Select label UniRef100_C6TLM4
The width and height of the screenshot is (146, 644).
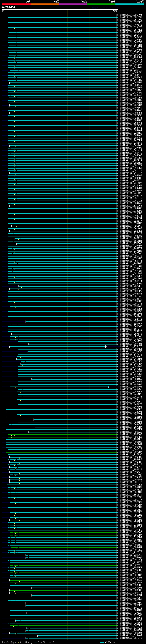131,45
